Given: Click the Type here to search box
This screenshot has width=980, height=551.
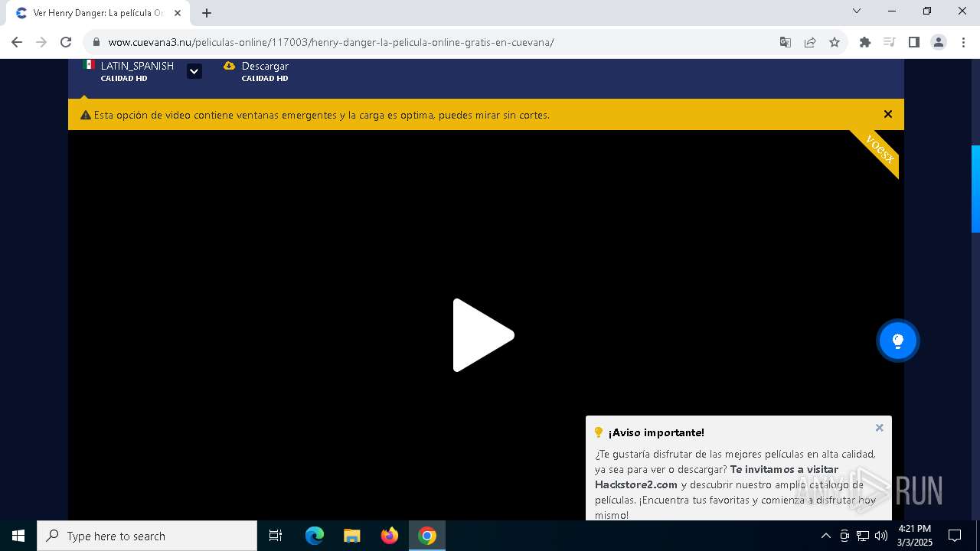Looking at the screenshot, I should coord(147,536).
